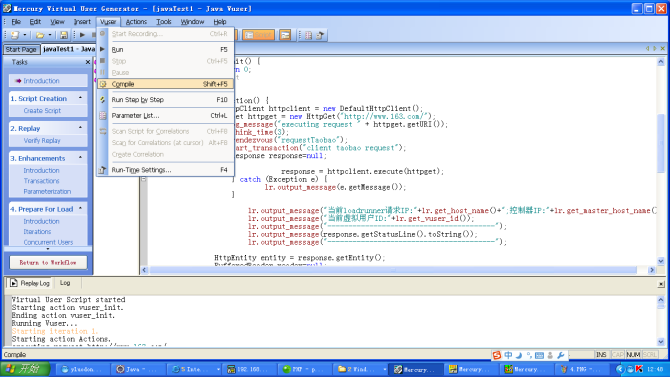Click the wrench settings icon in IME bar
This screenshot has width=670, height=377.
click(x=561, y=355)
